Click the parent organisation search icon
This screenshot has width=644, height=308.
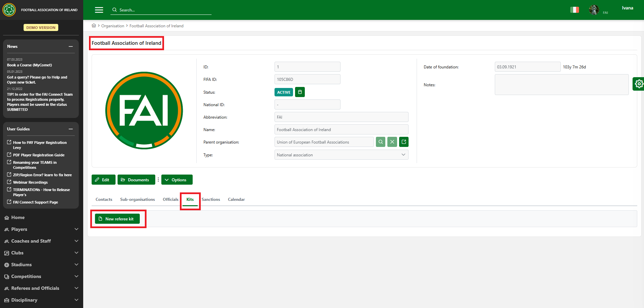381,142
